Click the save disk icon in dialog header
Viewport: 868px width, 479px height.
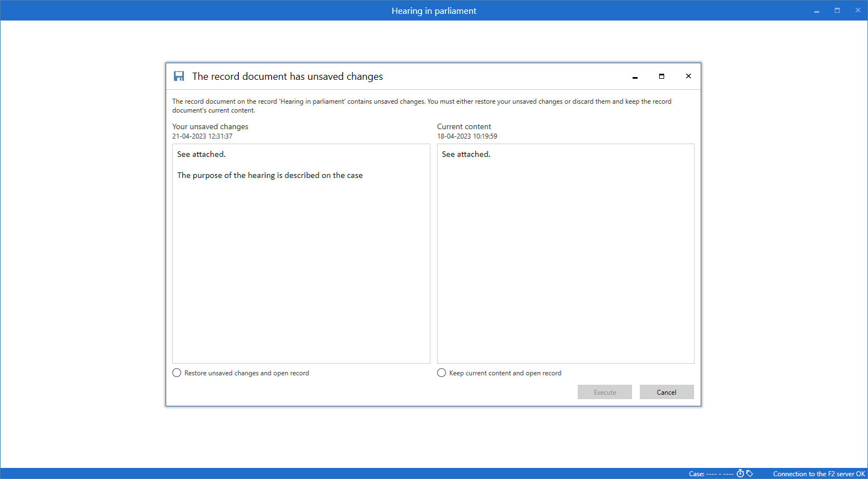[x=179, y=77]
